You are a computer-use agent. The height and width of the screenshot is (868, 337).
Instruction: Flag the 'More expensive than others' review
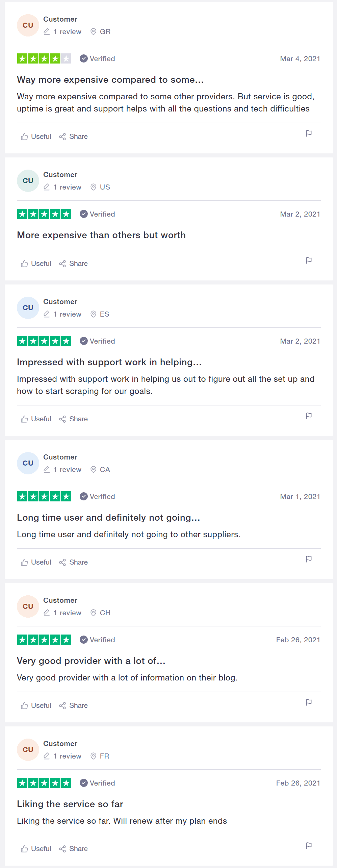click(309, 261)
